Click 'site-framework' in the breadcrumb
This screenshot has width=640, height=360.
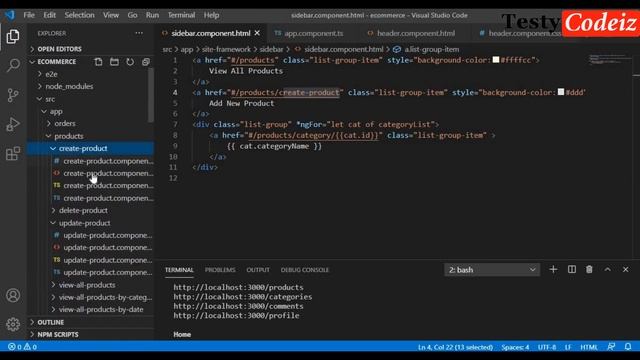tap(226, 49)
